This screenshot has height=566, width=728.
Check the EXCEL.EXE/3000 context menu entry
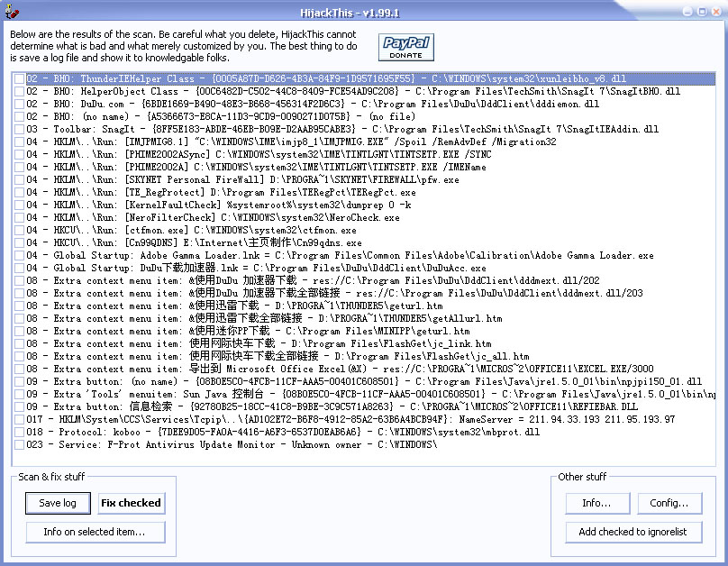pyautogui.click(x=19, y=370)
